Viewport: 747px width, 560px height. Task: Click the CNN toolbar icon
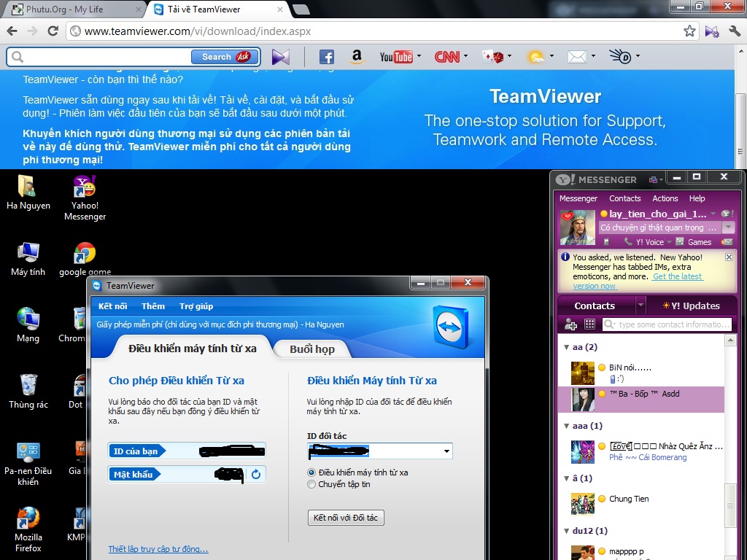[x=447, y=57]
